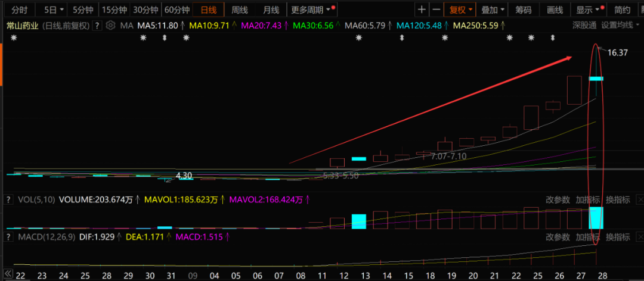This screenshot has width=644, height=281.
Task: Select the 日线 daily chart tab
Action: click(x=208, y=10)
